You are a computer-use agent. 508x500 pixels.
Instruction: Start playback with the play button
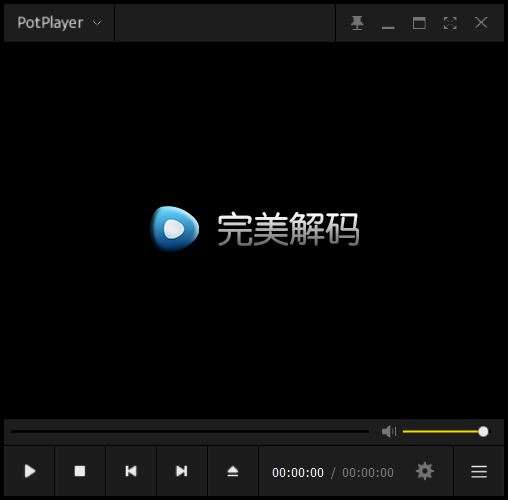[30, 471]
